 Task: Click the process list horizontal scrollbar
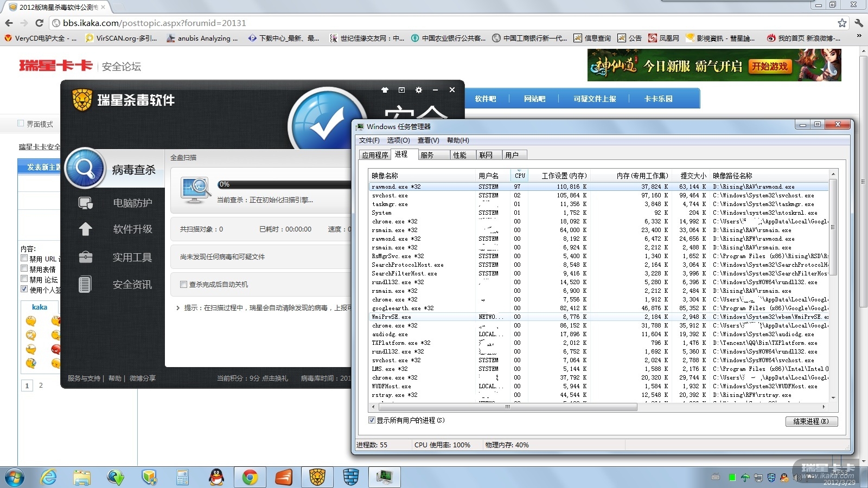point(507,407)
